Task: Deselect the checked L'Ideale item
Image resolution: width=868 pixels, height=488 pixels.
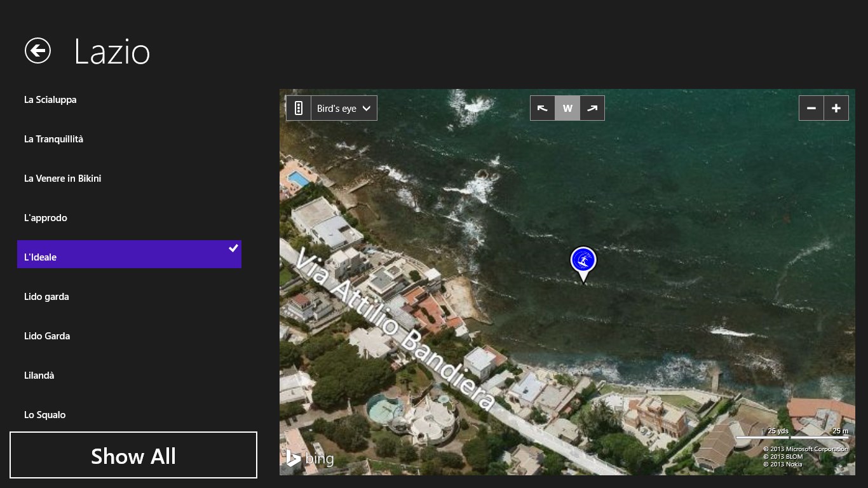Action: 129,254
